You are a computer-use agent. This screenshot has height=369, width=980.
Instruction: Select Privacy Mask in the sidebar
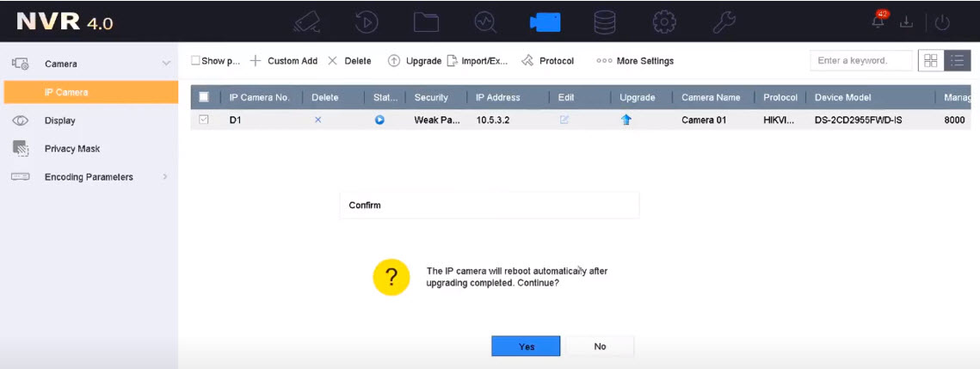pyautogui.click(x=72, y=149)
